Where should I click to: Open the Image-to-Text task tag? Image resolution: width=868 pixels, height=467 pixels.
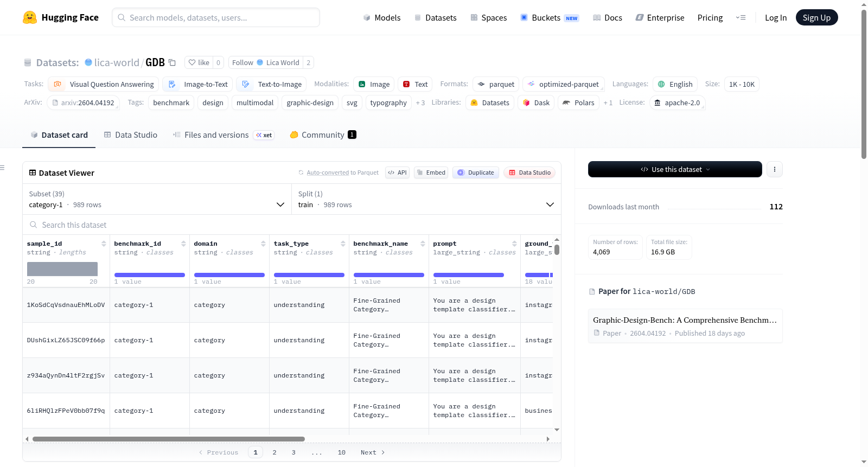click(x=197, y=84)
